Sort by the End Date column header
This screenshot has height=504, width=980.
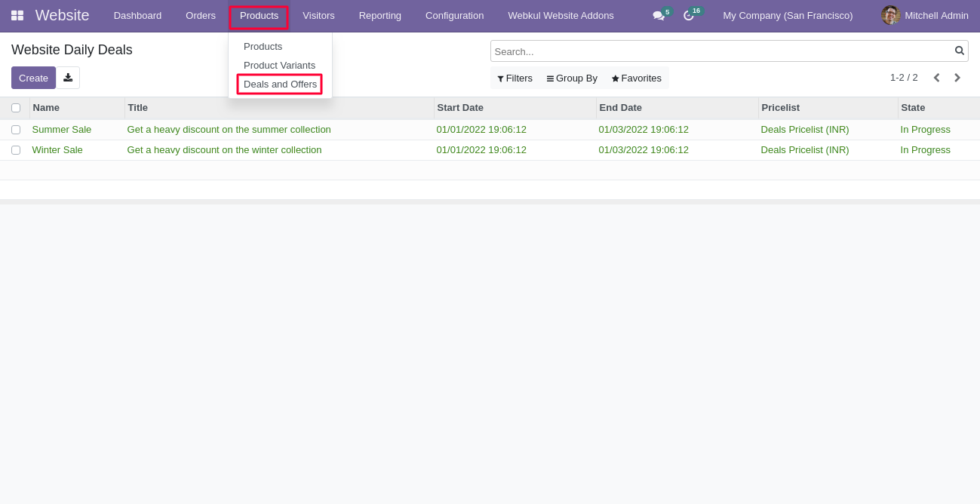[677, 108]
